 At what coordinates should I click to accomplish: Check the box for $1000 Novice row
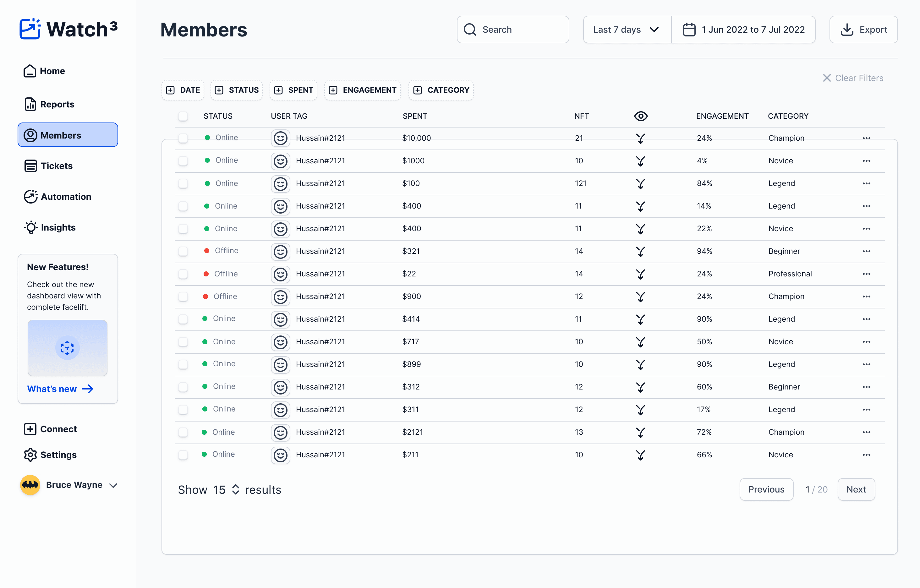click(183, 161)
